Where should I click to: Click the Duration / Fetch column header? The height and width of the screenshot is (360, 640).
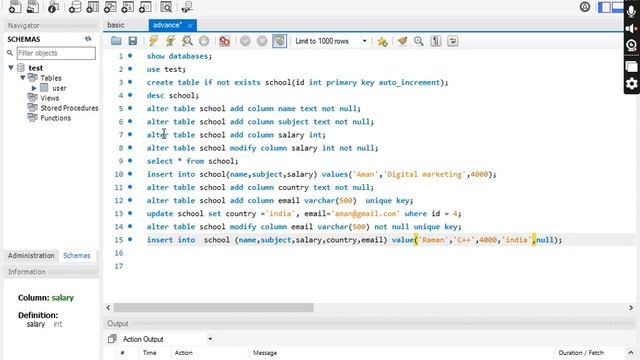[581, 353]
